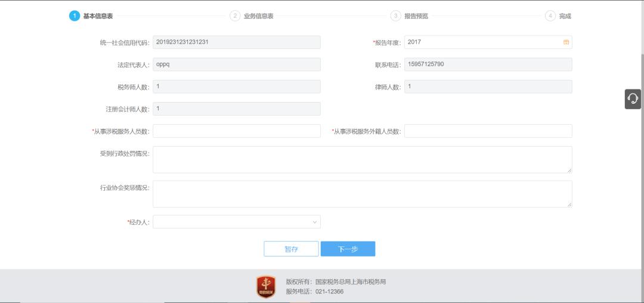The width and height of the screenshot is (644, 303).
Task: Open the customer service headset icon
Action: [633, 99]
